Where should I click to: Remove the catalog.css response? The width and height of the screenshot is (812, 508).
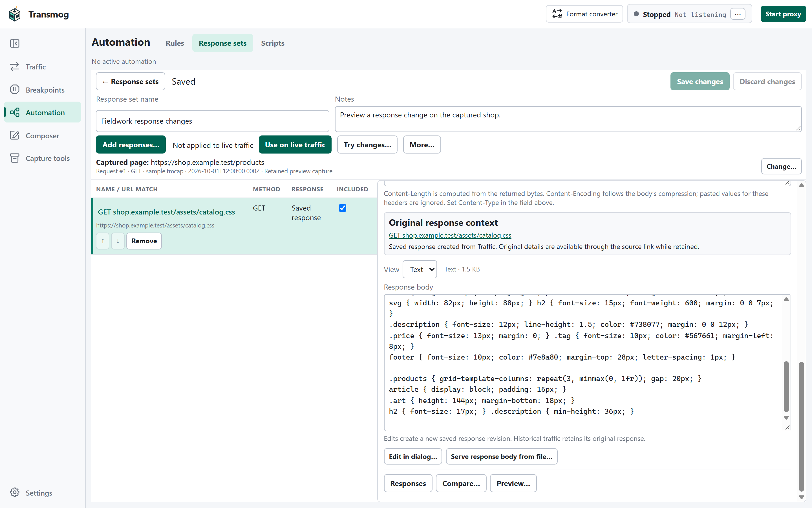pyautogui.click(x=144, y=241)
